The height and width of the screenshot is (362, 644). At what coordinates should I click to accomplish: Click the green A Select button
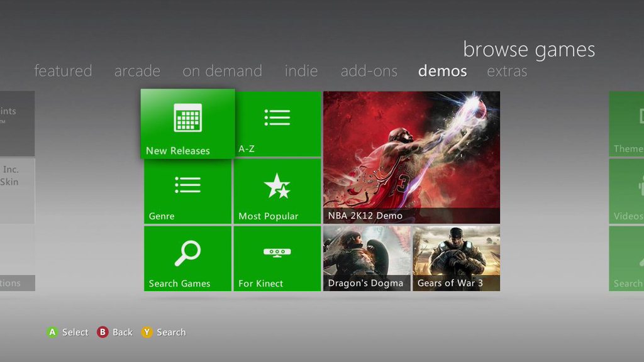coord(52,332)
